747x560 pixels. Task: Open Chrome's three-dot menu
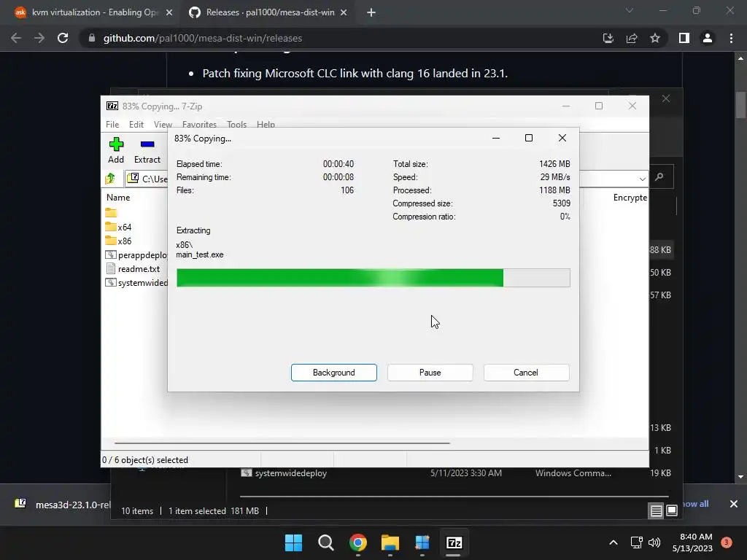pyautogui.click(x=731, y=38)
